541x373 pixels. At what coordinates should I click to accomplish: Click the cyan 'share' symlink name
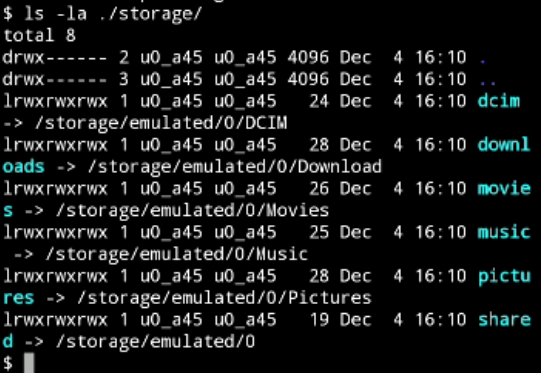504,320
